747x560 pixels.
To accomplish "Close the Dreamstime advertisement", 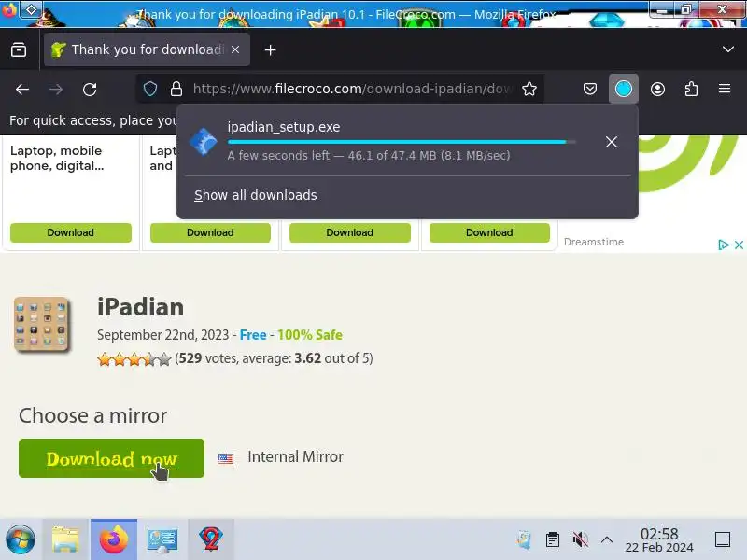I will pos(739,245).
